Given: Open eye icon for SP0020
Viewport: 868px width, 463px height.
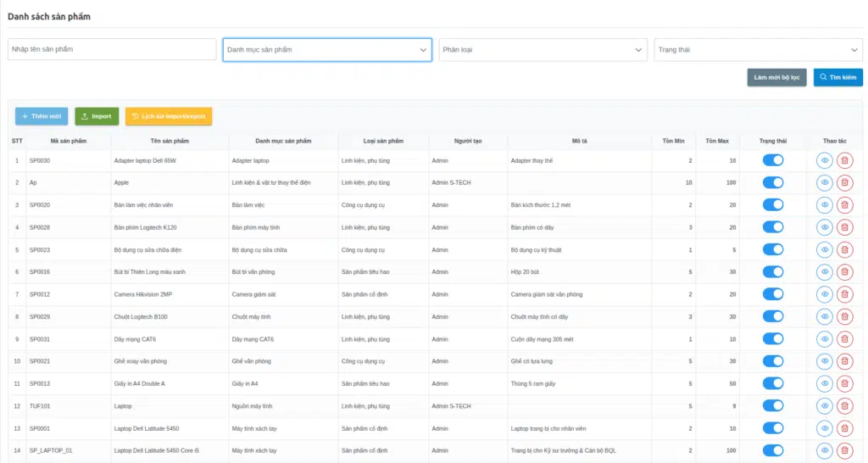Looking at the screenshot, I should pyautogui.click(x=824, y=205).
